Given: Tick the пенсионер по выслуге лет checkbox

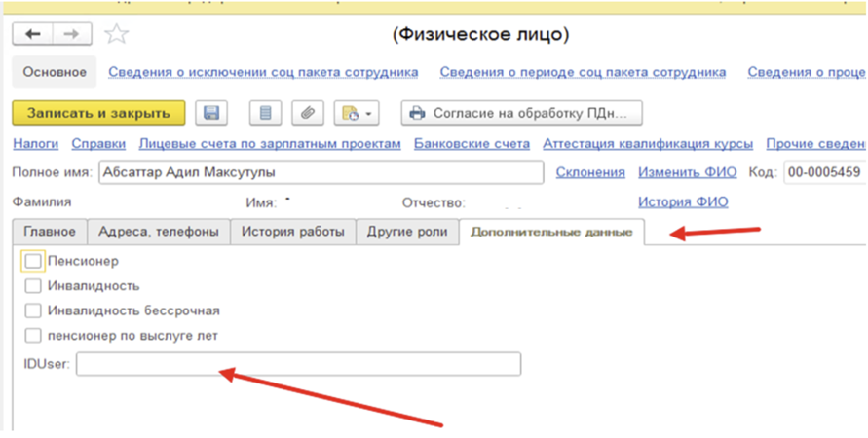Looking at the screenshot, I should coord(34,336).
